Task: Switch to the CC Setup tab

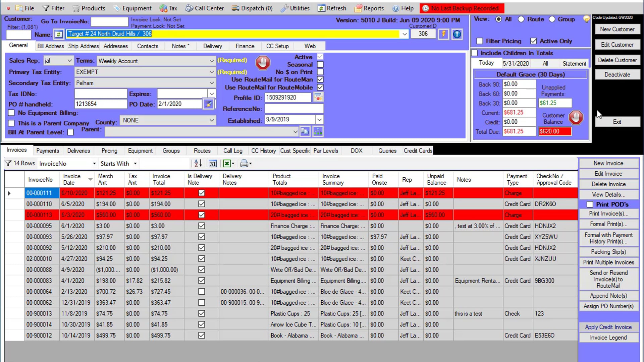Action: [x=277, y=46]
